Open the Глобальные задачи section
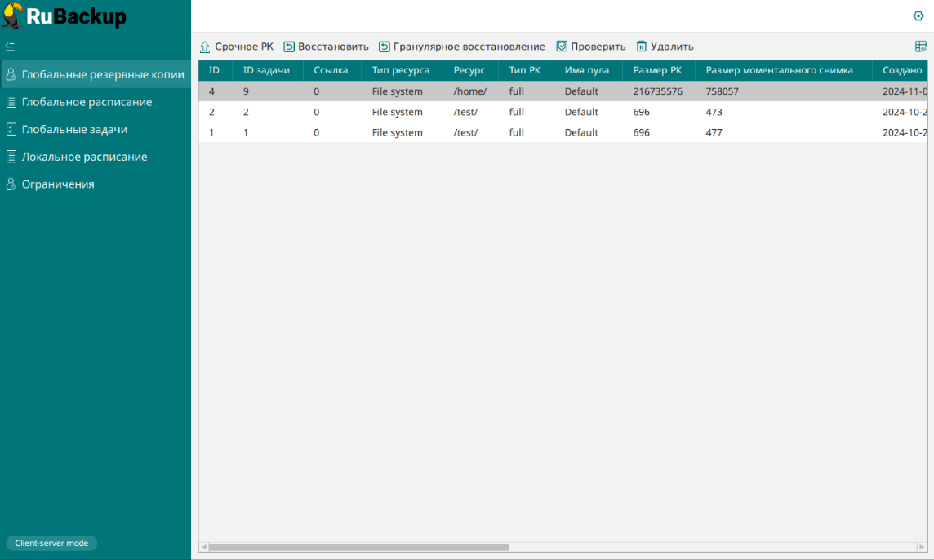The height and width of the screenshot is (560, 934). [x=74, y=129]
